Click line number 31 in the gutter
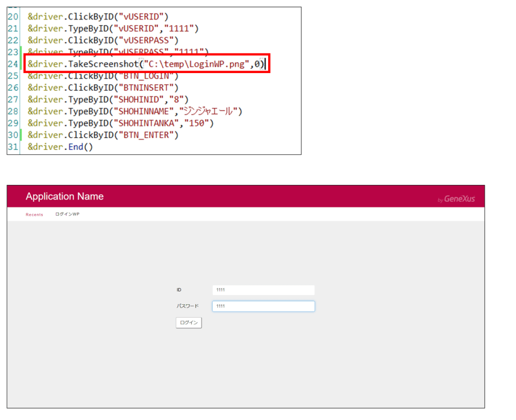The width and height of the screenshot is (516, 420). (13, 147)
